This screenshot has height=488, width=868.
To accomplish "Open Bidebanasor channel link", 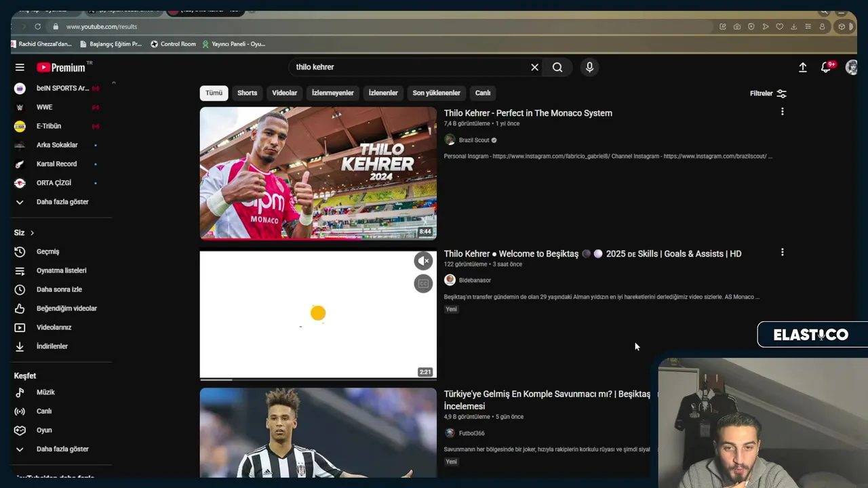I will (475, 280).
